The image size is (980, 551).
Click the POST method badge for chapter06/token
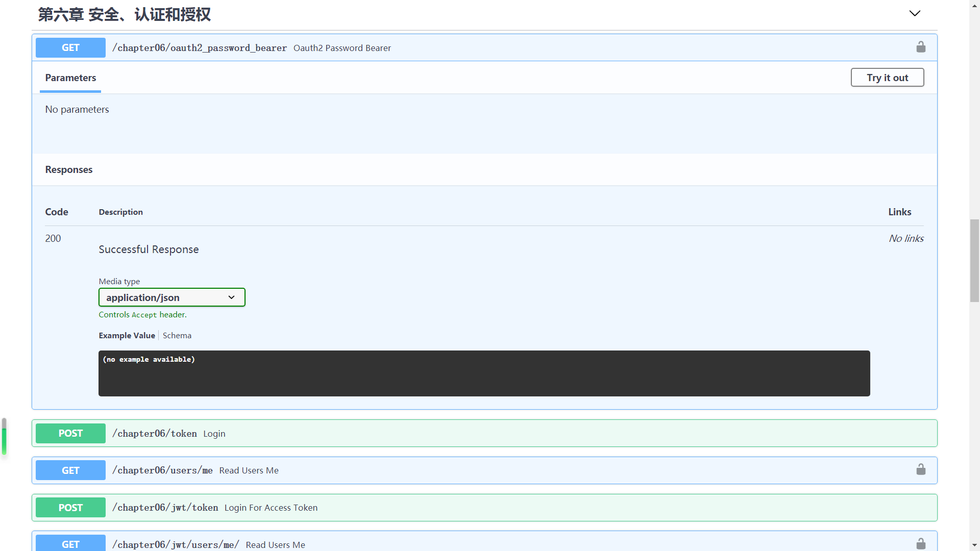[x=70, y=433]
